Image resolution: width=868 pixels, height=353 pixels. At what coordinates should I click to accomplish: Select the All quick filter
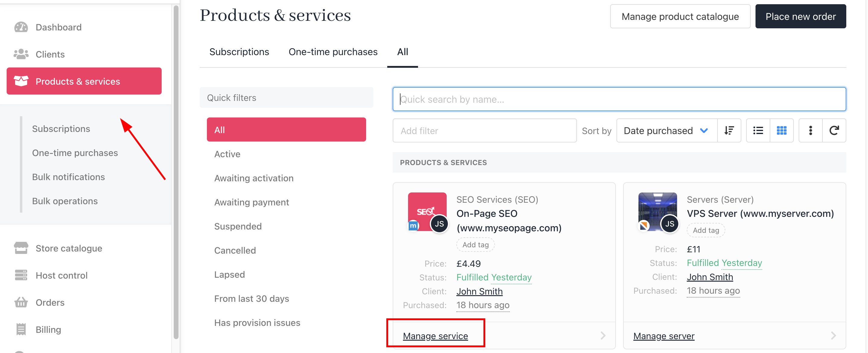coord(287,130)
